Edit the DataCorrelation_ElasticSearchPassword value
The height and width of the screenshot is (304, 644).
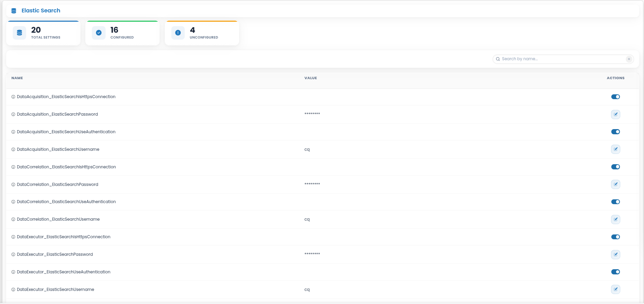[615, 184]
